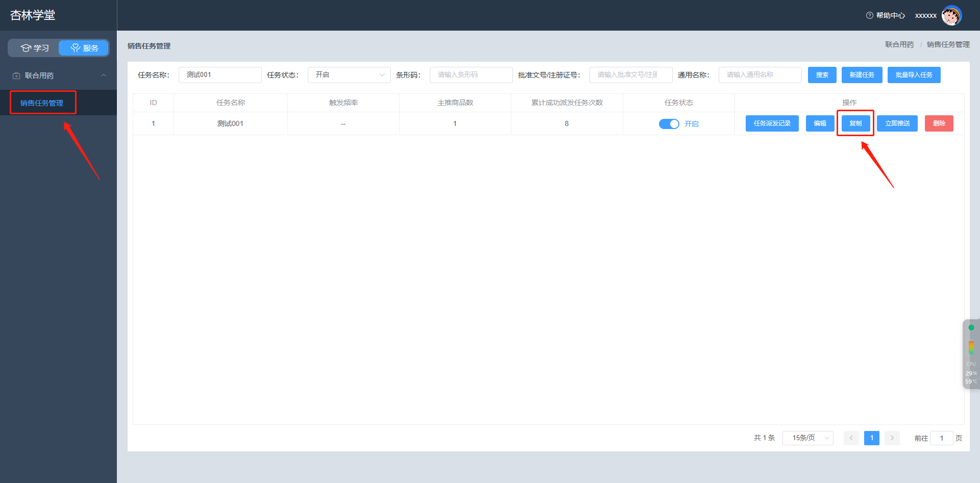This screenshot has height=483, width=980.
Task: Click the 联合用药 sidebar menu icon
Action: [x=16, y=75]
